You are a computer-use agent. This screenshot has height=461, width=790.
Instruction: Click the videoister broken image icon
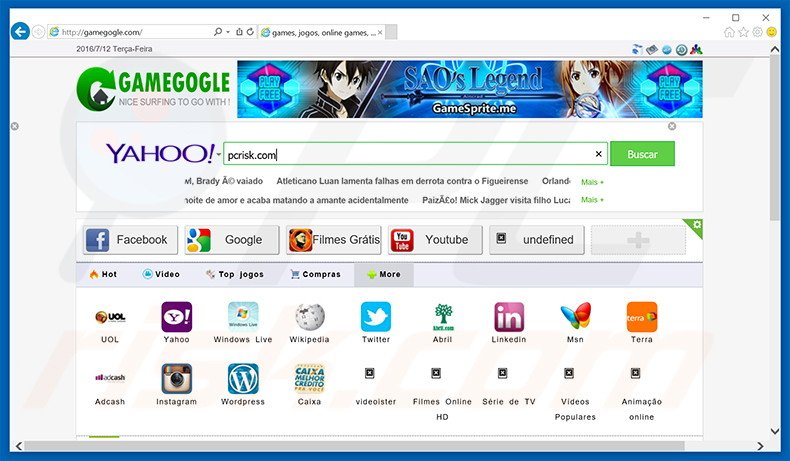coord(370,373)
